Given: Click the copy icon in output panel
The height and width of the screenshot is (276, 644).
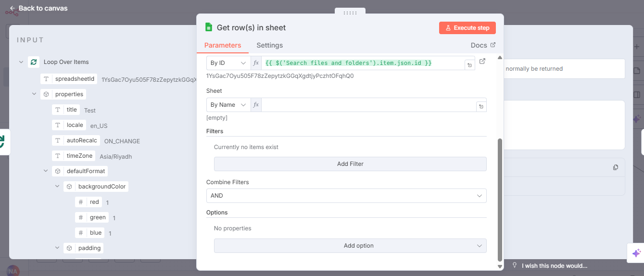Looking at the screenshot, I should (615, 167).
